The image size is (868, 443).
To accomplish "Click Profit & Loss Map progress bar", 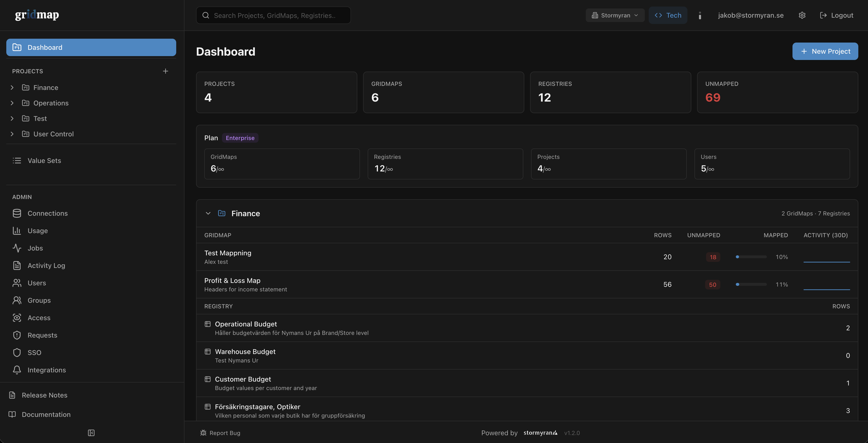I will (751, 284).
